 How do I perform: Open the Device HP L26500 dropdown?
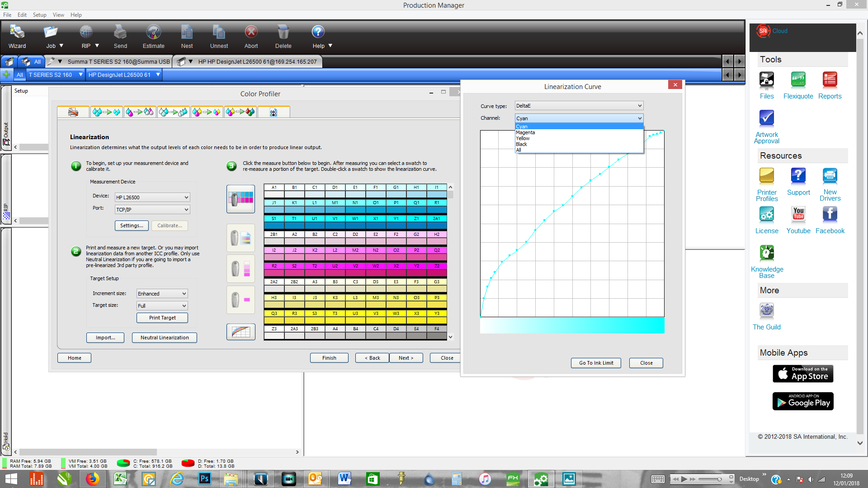point(152,197)
